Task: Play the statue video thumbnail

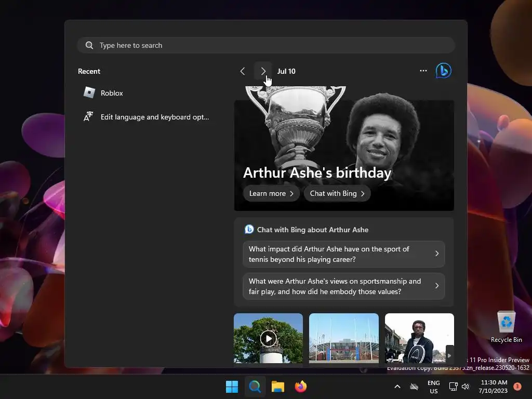Action: (x=269, y=338)
